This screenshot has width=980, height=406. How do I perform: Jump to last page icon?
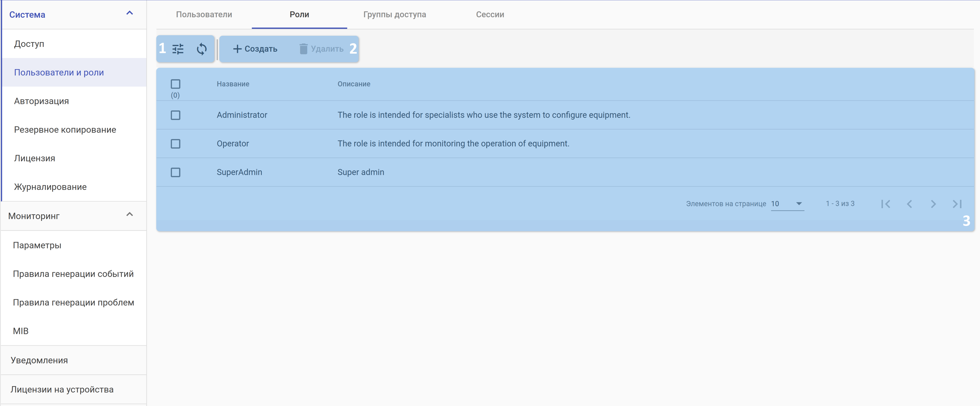(x=957, y=204)
